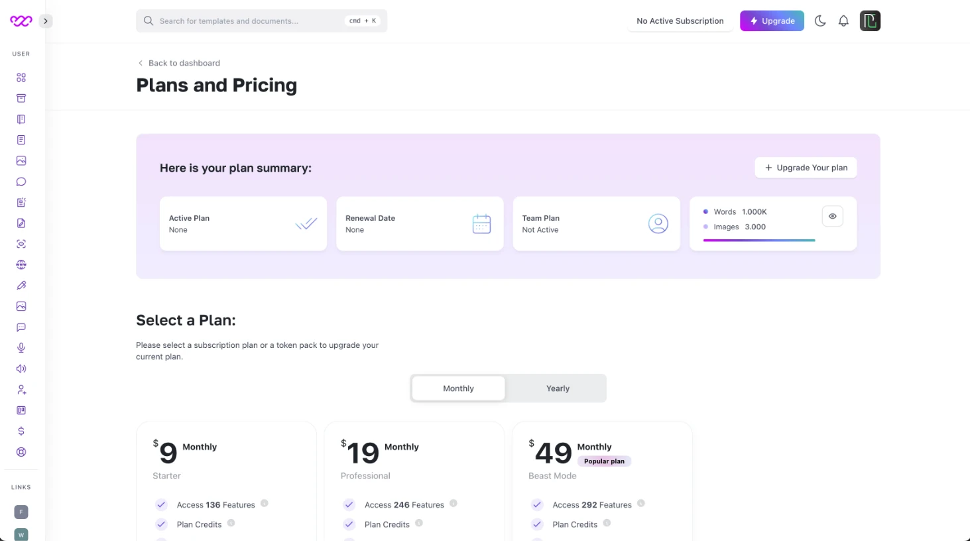Click the add-user icon in sidebar
The height and width of the screenshot is (560, 970).
tap(21, 390)
